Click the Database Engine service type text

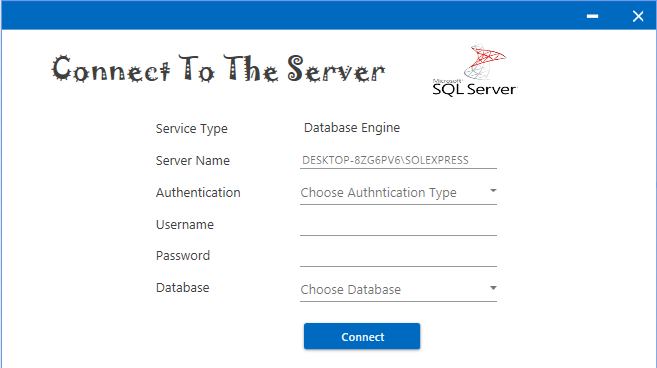[x=352, y=128]
